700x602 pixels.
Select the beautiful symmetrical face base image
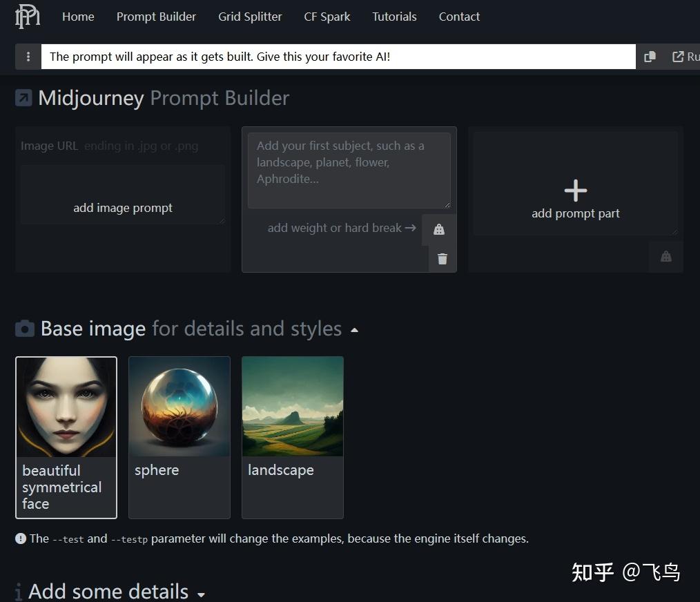[66, 438]
